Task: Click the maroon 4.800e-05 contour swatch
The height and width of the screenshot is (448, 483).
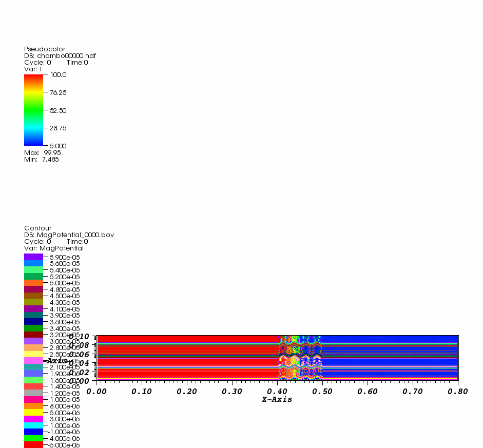Action: pyautogui.click(x=33, y=289)
